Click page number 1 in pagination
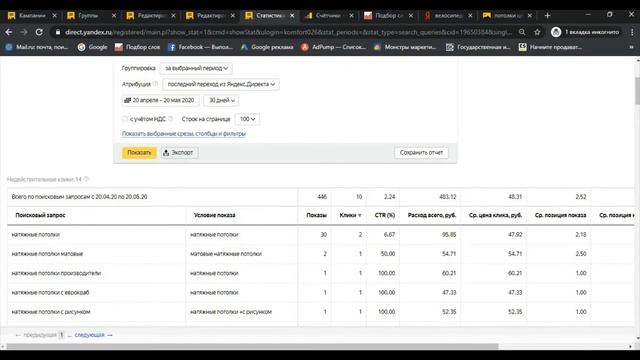 [x=61, y=335]
